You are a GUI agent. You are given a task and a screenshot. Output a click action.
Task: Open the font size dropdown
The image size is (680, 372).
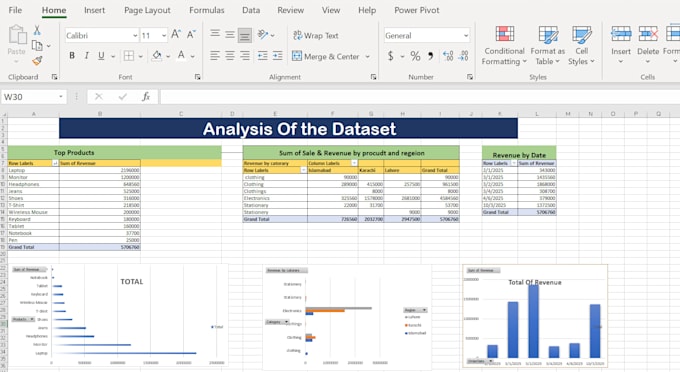coord(164,36)
